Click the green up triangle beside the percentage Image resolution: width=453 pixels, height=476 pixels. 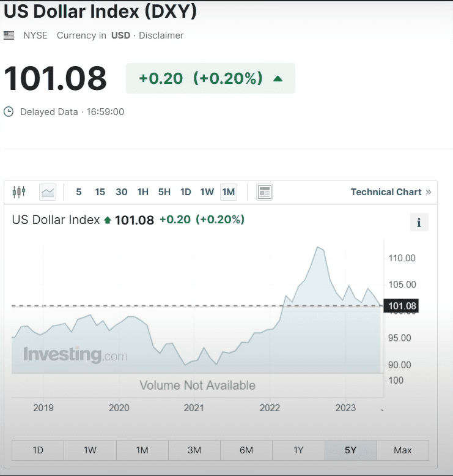(278, 78)
